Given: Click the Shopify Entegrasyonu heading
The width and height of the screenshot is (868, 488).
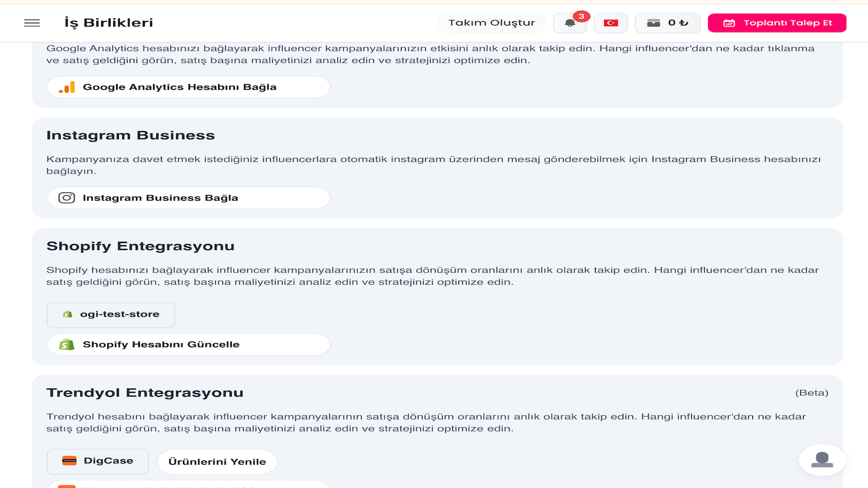Looking at the screenshot, I should coord(141,246).
